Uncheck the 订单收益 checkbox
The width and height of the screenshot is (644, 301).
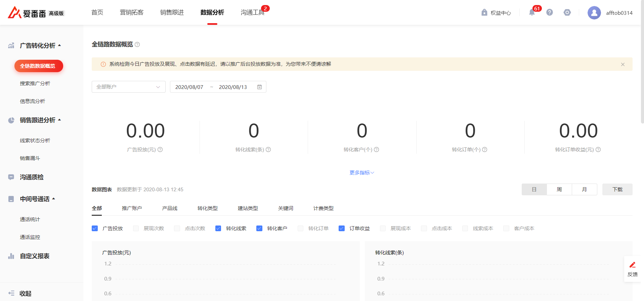point(342,229)
